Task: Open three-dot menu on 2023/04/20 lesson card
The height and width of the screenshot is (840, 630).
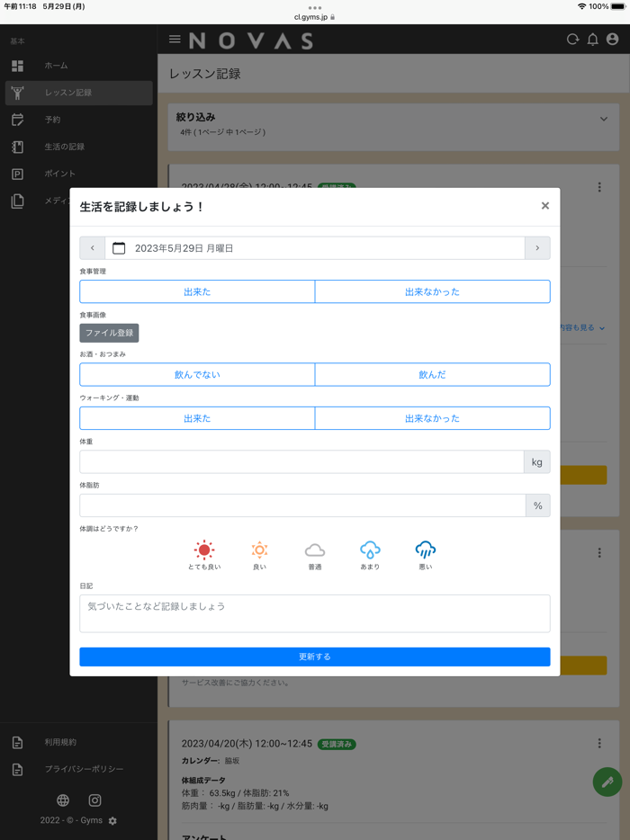Action: [599, 743]
